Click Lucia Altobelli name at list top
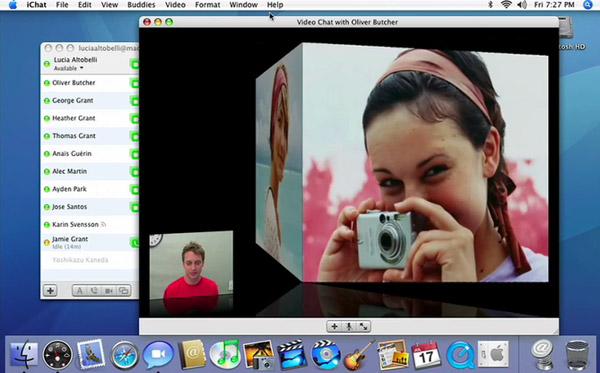The height and width of the screenshot is (373, 600). coord(75,60)
